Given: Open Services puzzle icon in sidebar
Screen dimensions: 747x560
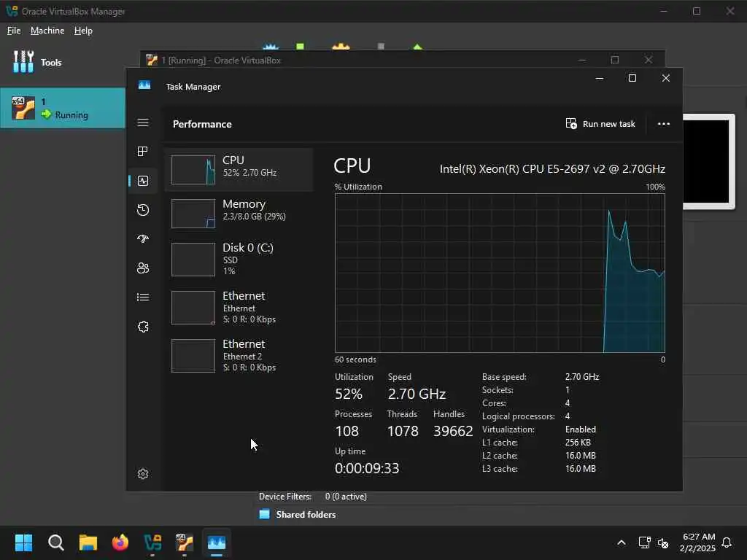Looking at the screenshot, I should point(143,327).
